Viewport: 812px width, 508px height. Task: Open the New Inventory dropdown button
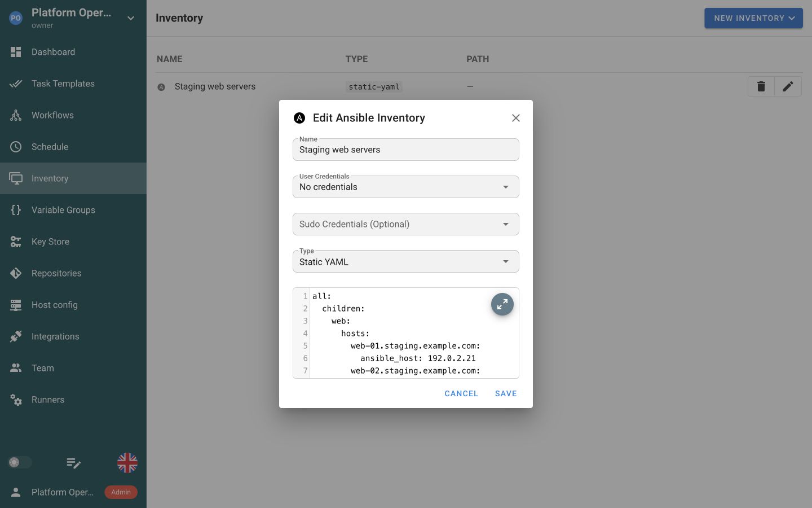753,18
